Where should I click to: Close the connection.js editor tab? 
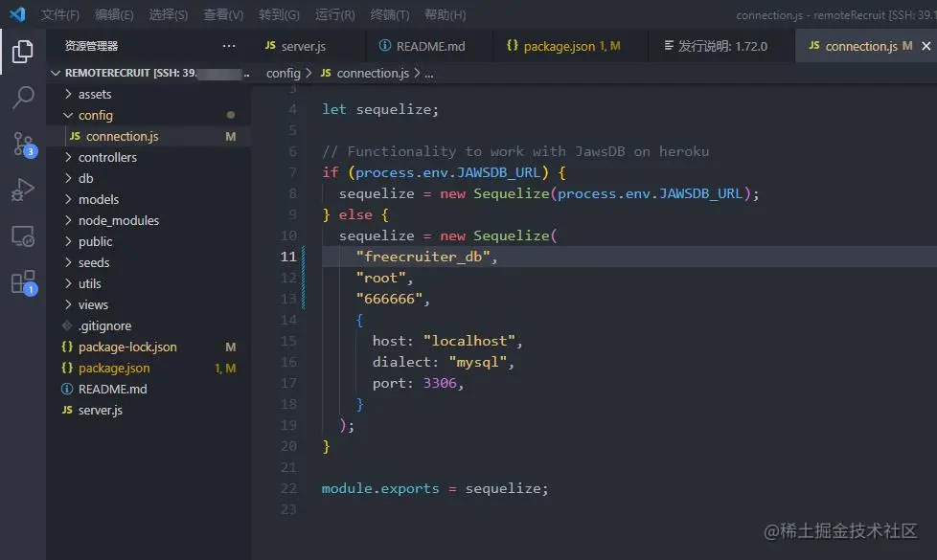[x=926, y=46]
